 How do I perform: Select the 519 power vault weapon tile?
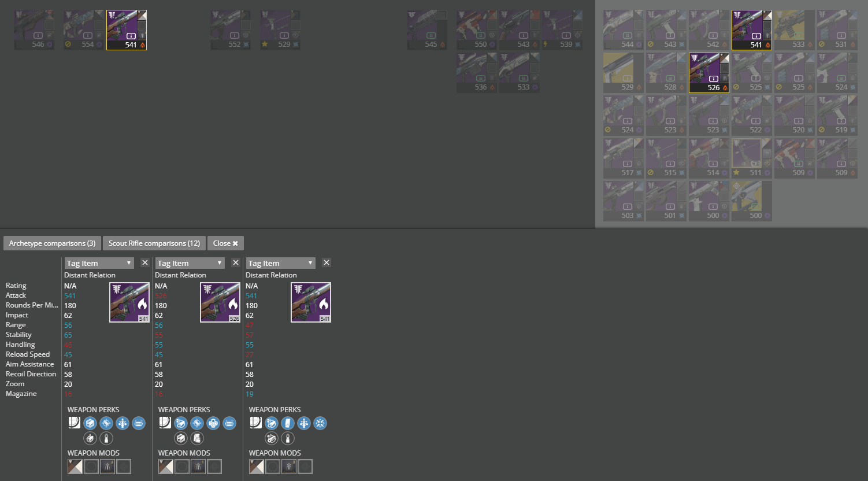tap(837, 116)
